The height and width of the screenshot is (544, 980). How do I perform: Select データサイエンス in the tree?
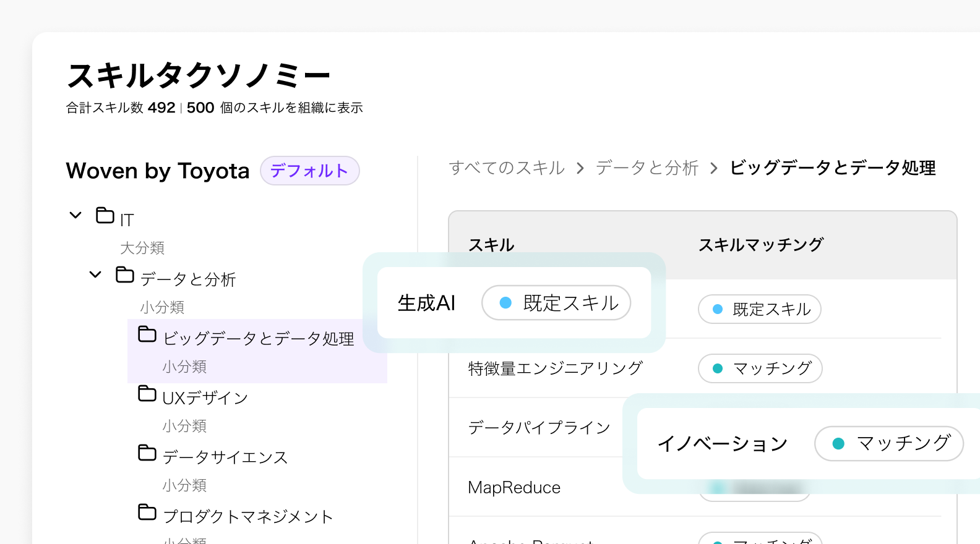click(x=225, y=457)
